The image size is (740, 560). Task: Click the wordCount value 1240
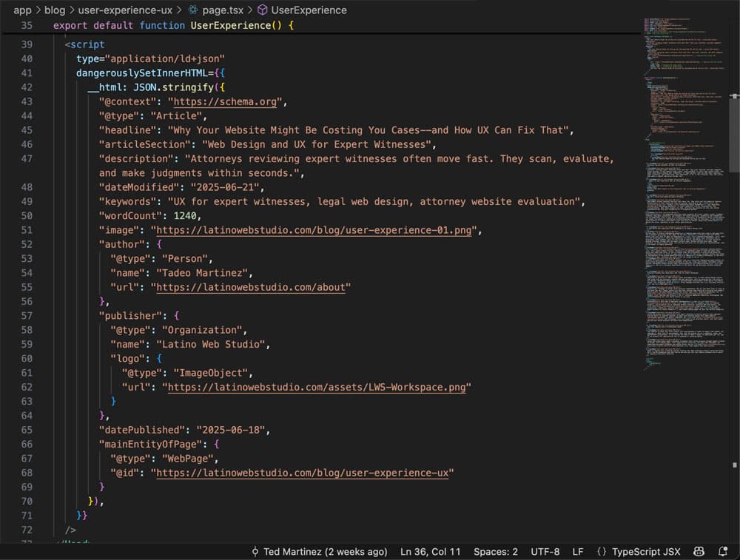(185, 215)
